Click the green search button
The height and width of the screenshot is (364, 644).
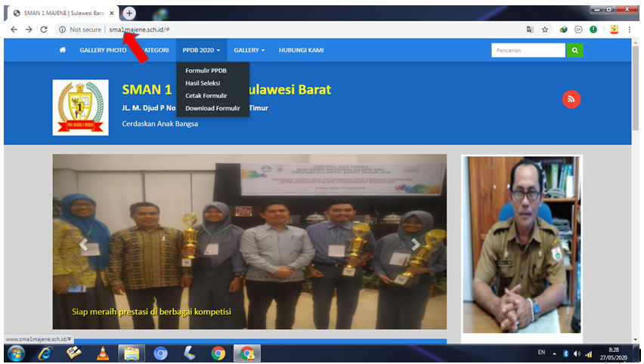pos(575,51)
